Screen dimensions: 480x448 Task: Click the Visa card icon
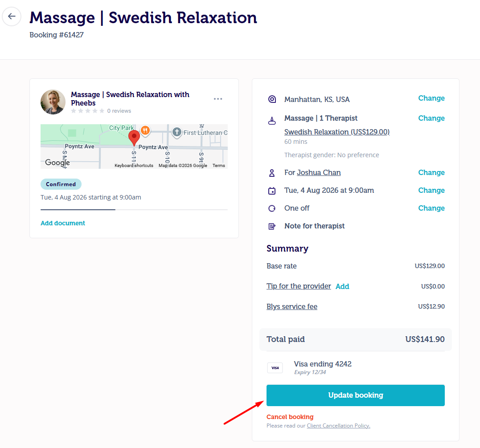tap(275, 367)
